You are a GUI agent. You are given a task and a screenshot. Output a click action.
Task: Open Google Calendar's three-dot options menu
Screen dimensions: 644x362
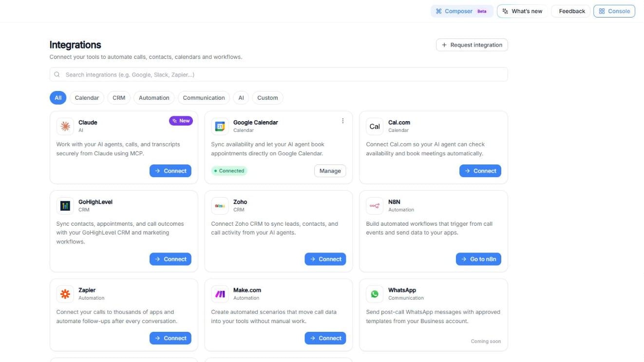click(342, 121)
